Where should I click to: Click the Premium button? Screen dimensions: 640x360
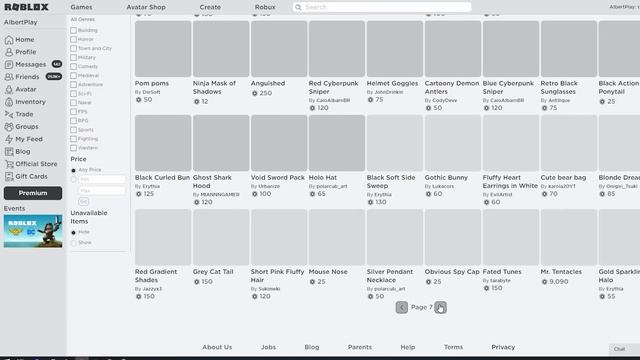[33, 193]
